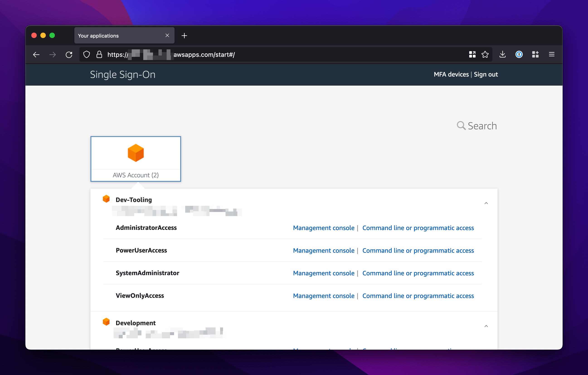Reload the page with refresh icon
Viewport: 588px width, 375px height.
[x=69, y=55]
